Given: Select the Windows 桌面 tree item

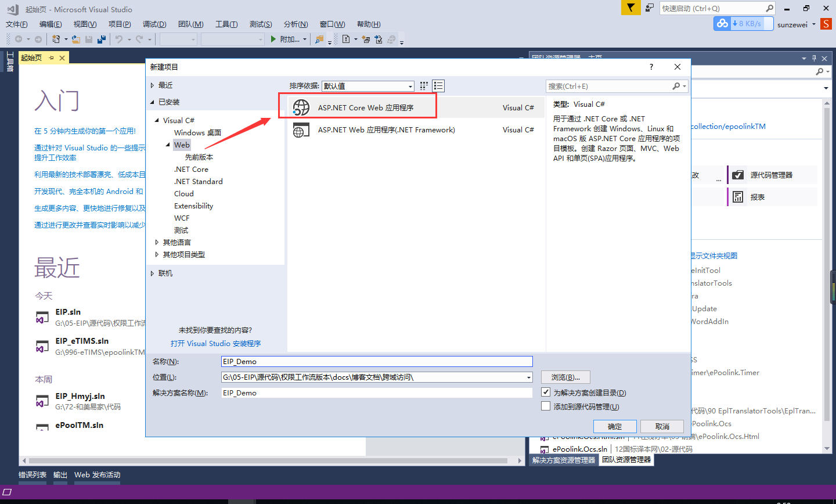Looking at the screenshot, I should [197, 132].
